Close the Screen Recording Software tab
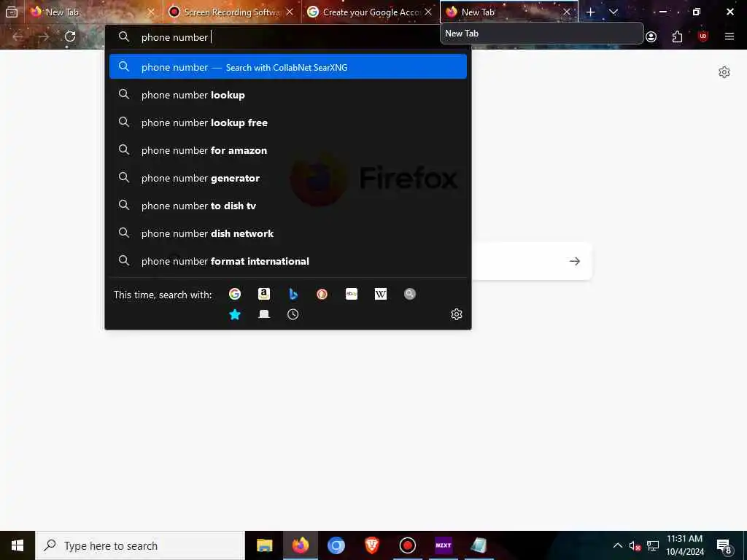This screenshot has height=560, width=747. click(290, 12)
